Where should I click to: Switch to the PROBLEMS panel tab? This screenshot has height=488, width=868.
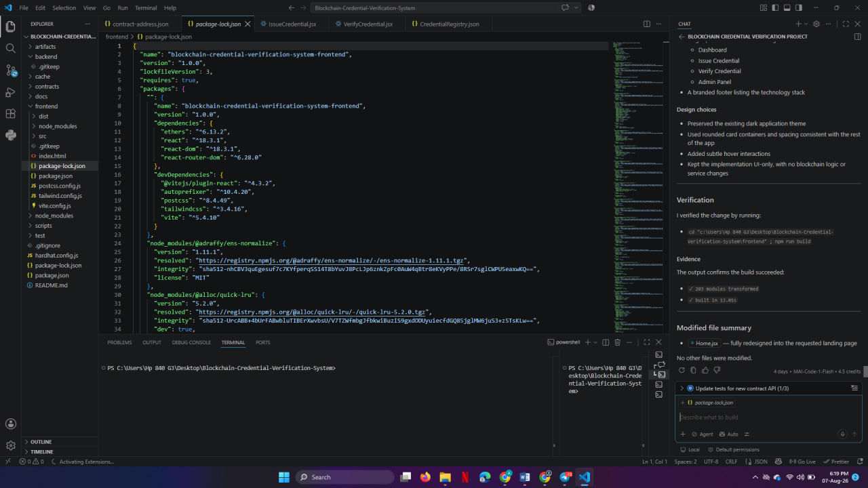click(x=119, y=342)
